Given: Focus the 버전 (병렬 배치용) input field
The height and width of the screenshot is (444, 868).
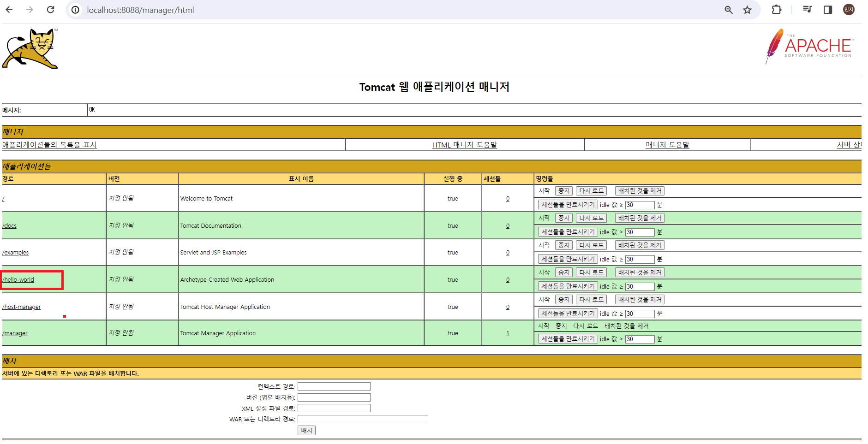Looking at the screenshot, I should pos(334,397).
